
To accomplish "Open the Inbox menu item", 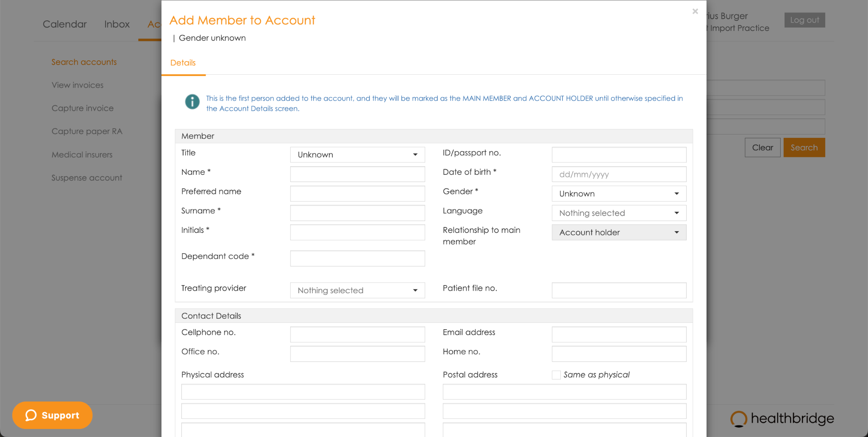I will (117, 24).
